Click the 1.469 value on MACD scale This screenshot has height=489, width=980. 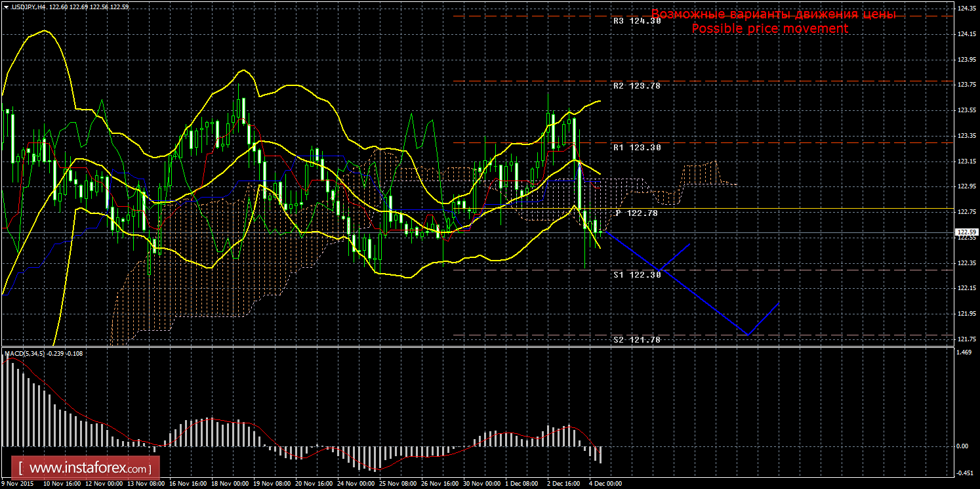(x=963, y=353)
